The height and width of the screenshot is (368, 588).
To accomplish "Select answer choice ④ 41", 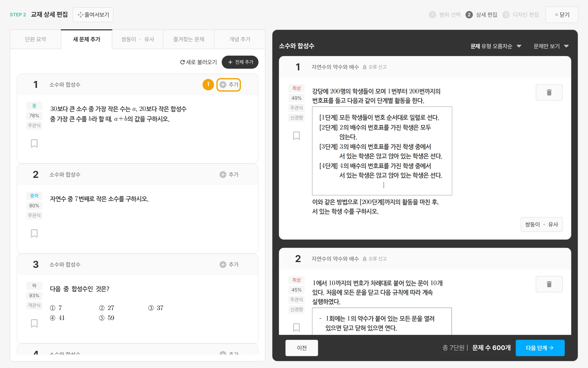I will click(57, 318).
